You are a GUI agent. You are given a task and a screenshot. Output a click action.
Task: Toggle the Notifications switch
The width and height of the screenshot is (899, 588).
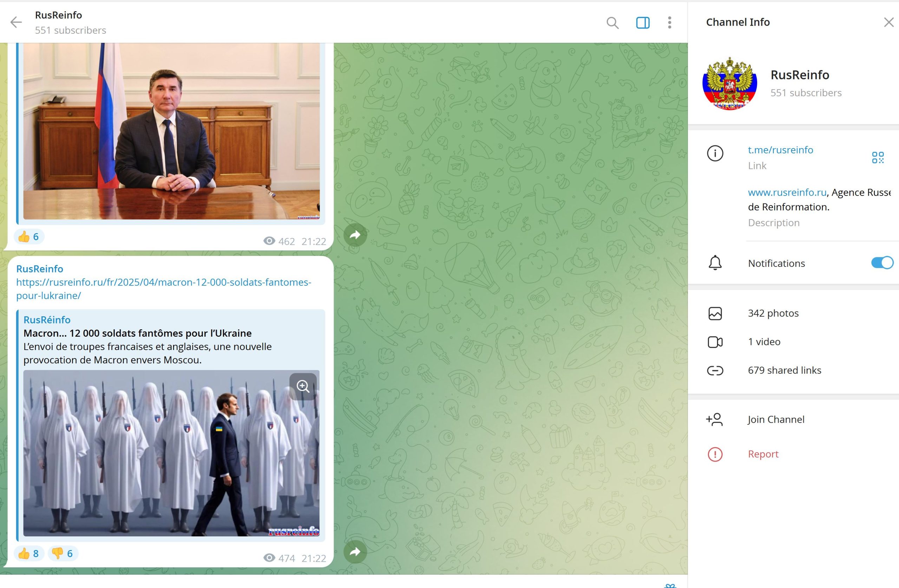coord(882,263)
